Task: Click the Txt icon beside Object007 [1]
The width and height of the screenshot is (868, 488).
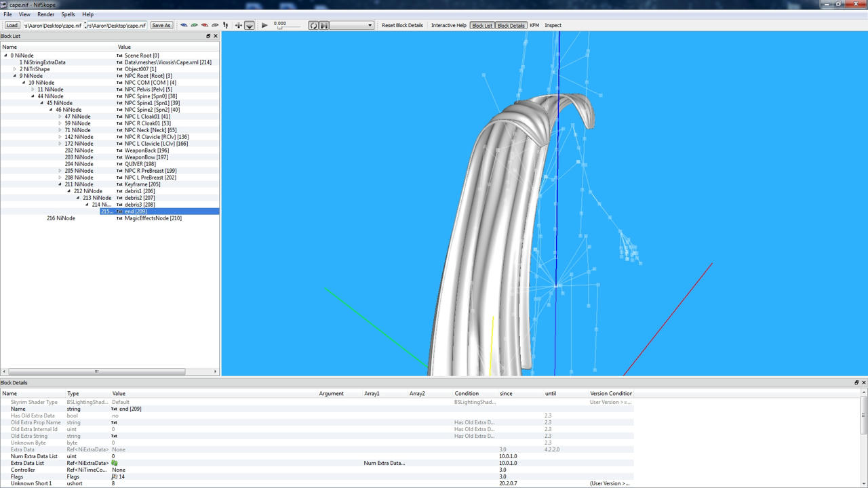Action: (119, 69)
